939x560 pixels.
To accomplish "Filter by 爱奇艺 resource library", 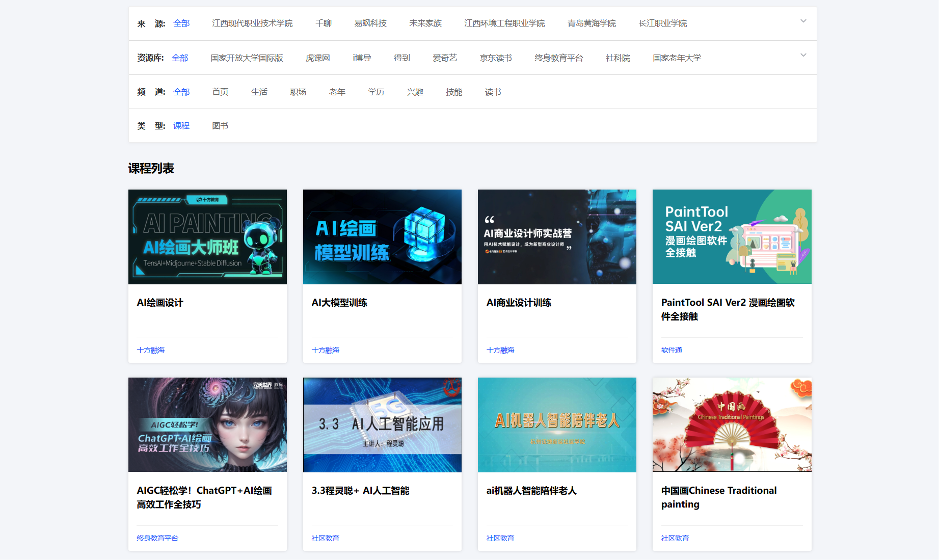I will pyautogui.click(x=444, y=58).
